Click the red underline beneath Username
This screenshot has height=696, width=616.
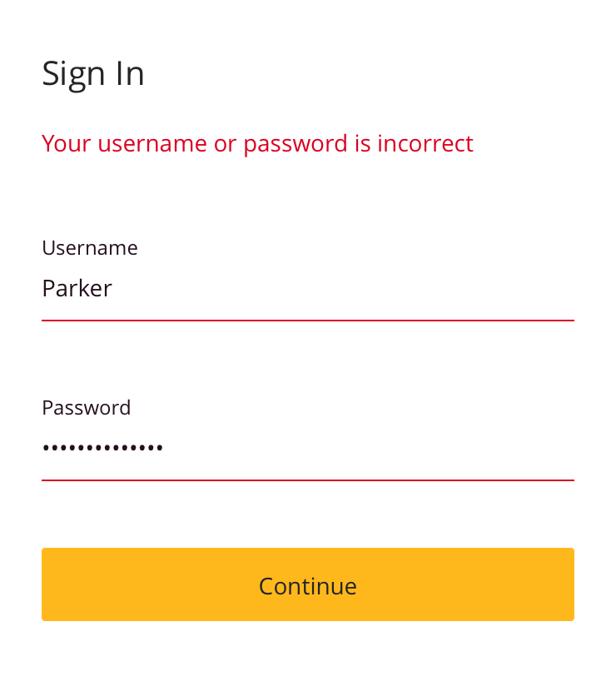(x=307, y=320)
